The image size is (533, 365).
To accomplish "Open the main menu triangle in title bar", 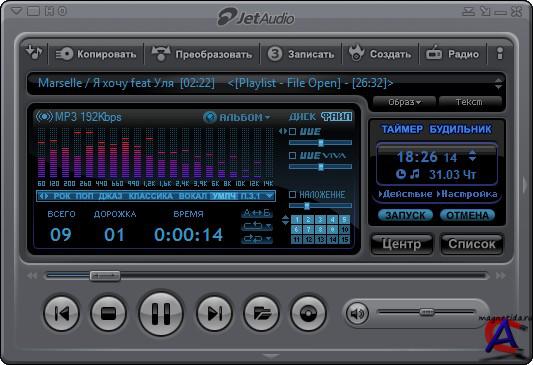I will click(x=16, y=11).
